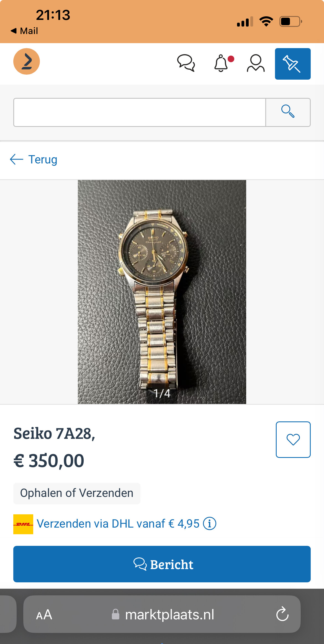Viewport: 324px width, 644px height.
Task: Open the user account profile icon
Action: pyautogui.click(x=256, y=63)
